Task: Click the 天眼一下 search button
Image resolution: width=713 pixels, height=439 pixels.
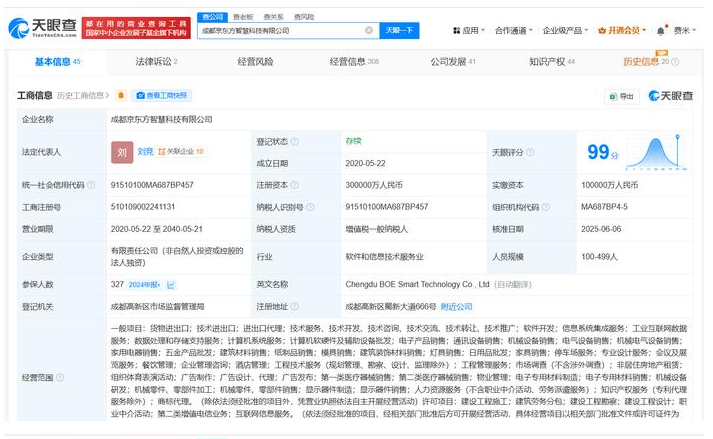Action: point(399,30)
